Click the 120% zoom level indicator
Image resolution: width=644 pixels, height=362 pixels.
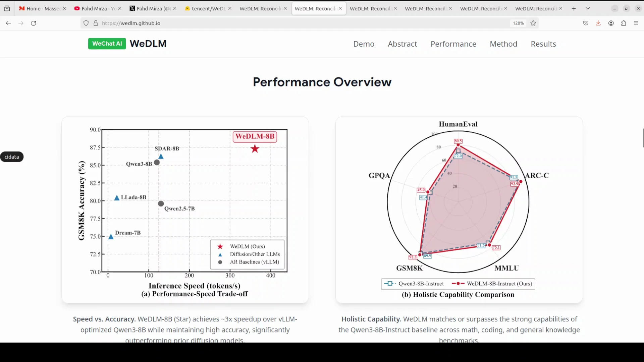click(518, 23)
